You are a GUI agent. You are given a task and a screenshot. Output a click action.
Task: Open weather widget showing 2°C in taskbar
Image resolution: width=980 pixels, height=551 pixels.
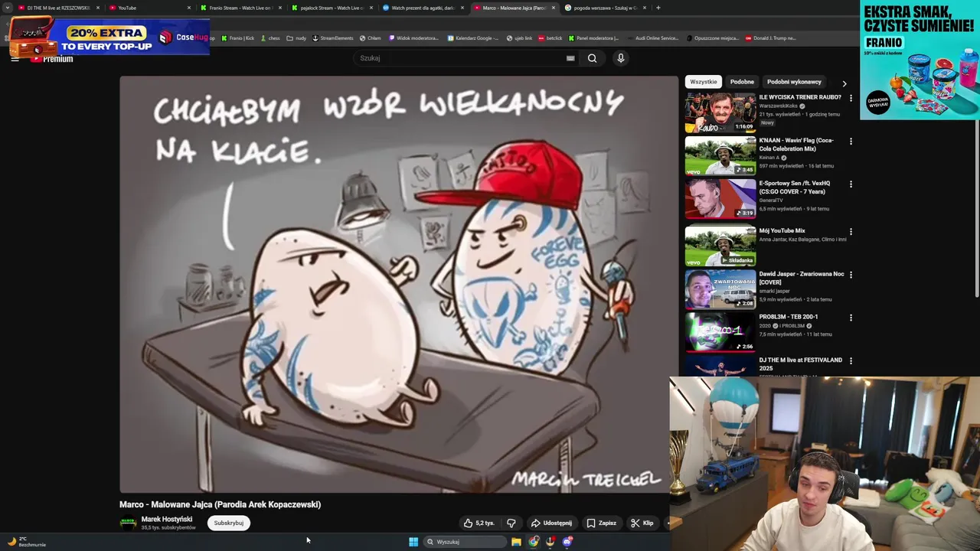coord(27,542)
